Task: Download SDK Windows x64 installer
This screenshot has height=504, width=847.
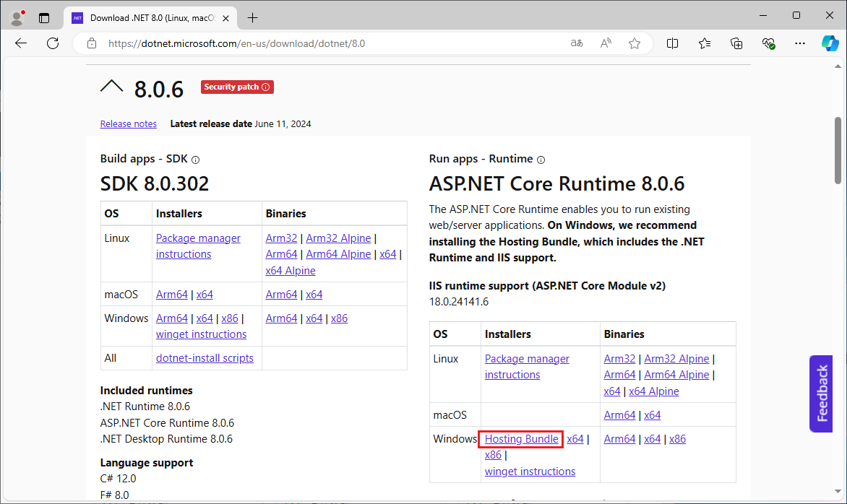Action: tap(205, 318)
